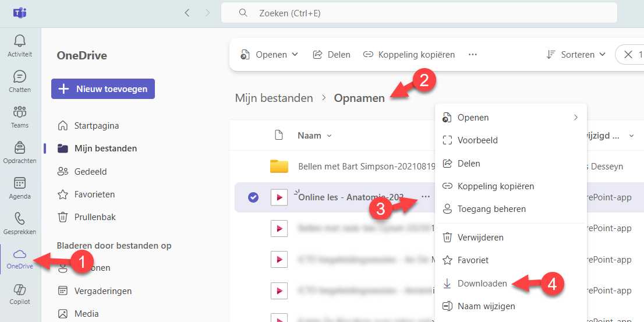
Task: Open Gedeeld in OneDrive navigation
Action: pos(83,171)
